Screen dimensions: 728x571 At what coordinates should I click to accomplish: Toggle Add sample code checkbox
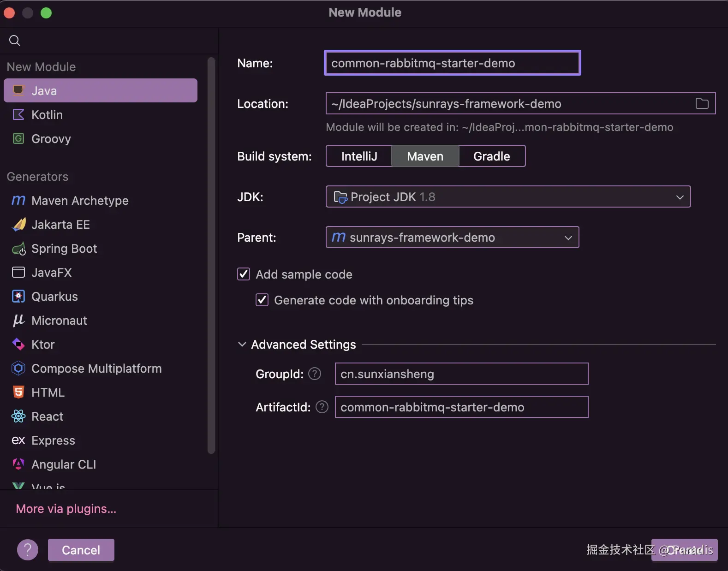tap(244, 274)
